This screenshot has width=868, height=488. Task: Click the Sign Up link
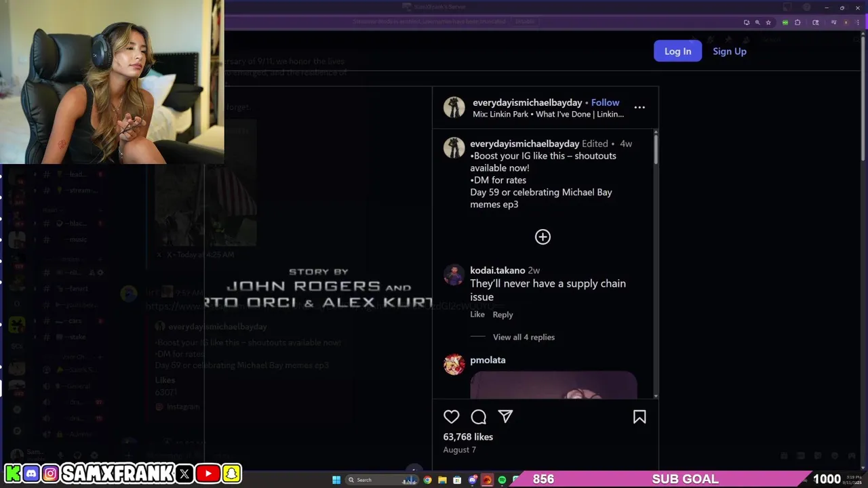(x=729, y=51)
